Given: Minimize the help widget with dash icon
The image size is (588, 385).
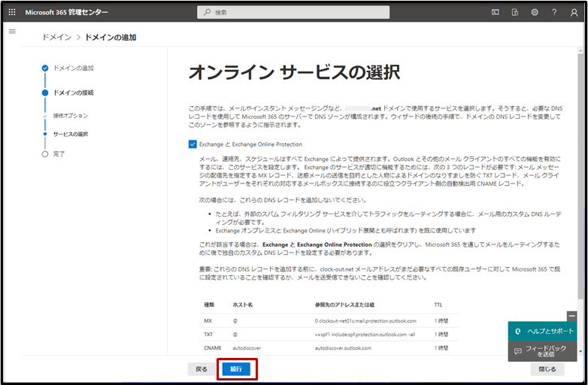Looking at the screenshot, I should tap(572, 316).
